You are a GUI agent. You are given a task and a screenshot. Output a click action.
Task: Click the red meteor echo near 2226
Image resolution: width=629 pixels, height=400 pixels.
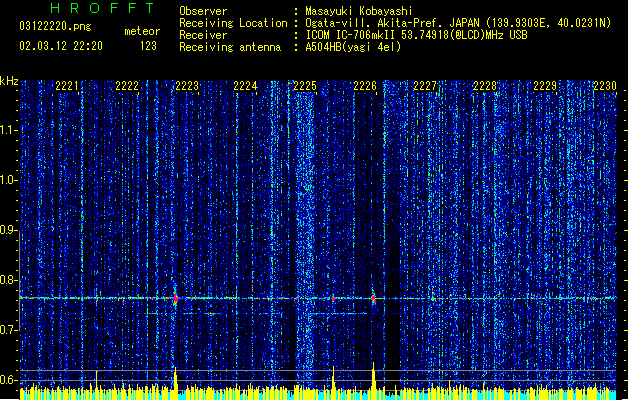[373, 298]
